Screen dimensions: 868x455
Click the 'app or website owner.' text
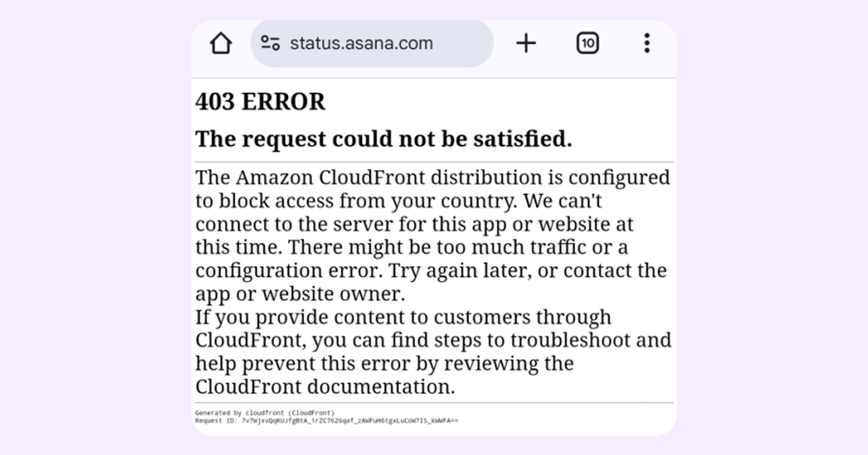[x=300, y=294]
